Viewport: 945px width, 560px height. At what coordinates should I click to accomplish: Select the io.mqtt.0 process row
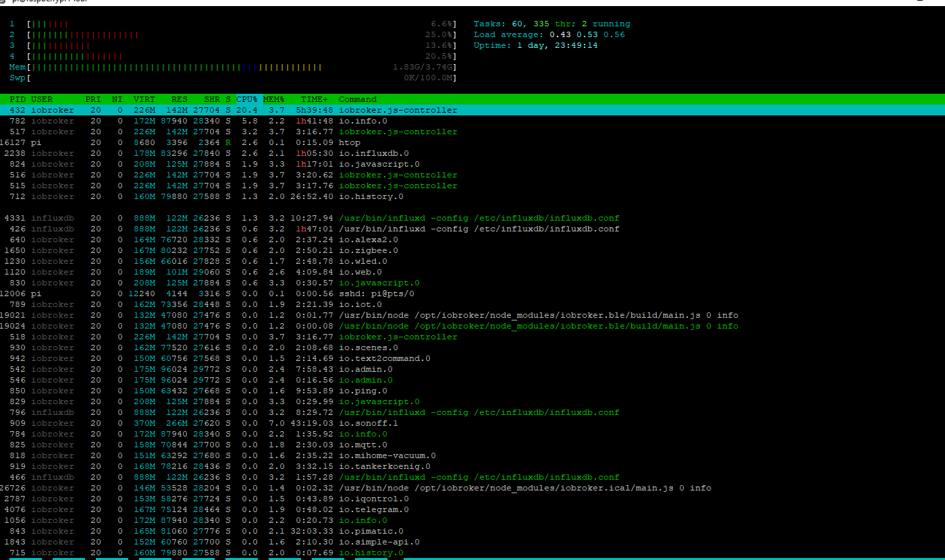473,445
